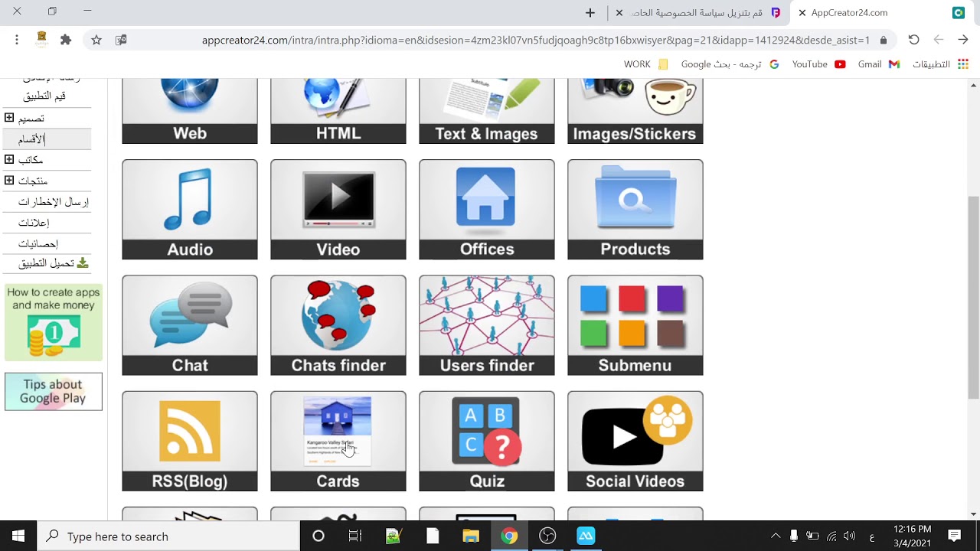Screen dimensions: 980x551
Task: Select the Cards section tile
Action: click(x=338, y=442)
